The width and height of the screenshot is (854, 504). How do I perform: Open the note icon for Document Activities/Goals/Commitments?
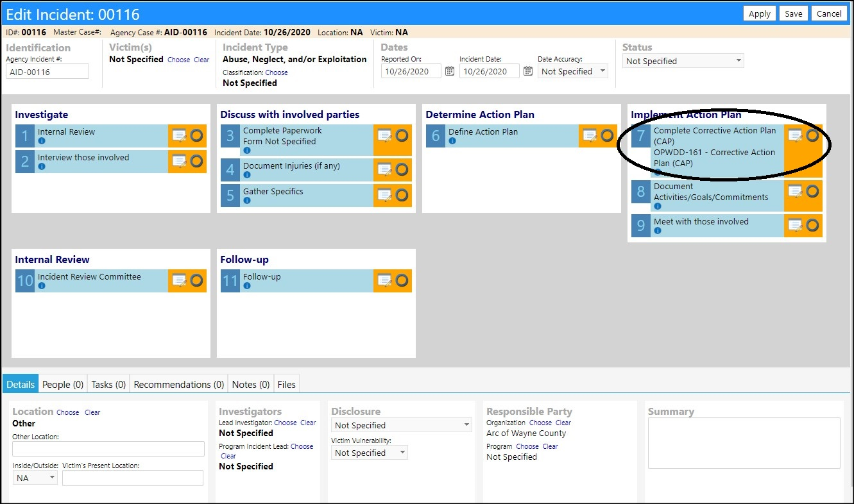tap(795, 191)
